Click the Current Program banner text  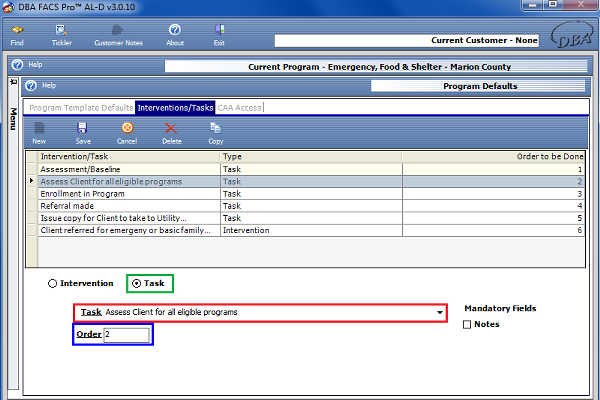tap(379, 67)
